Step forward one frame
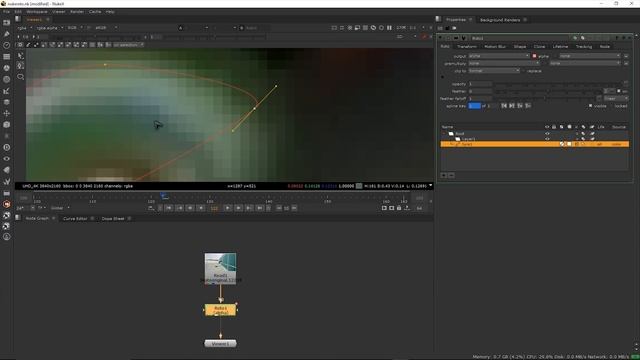The height and width of the screenshot is (360, 640). [238, 208]
